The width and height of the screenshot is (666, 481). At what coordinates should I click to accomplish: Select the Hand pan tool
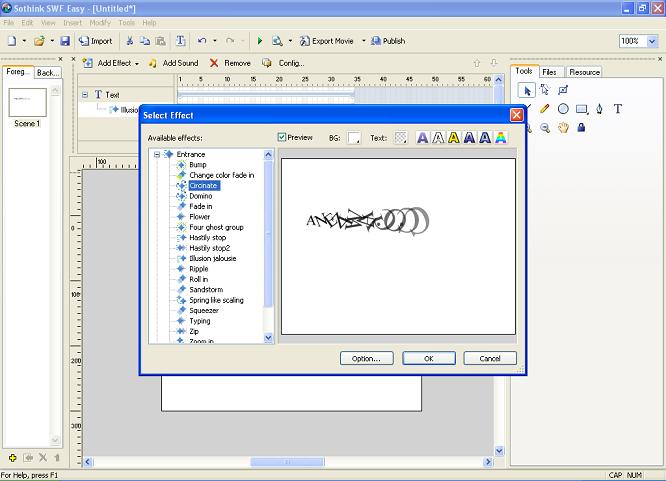[563, 127]
